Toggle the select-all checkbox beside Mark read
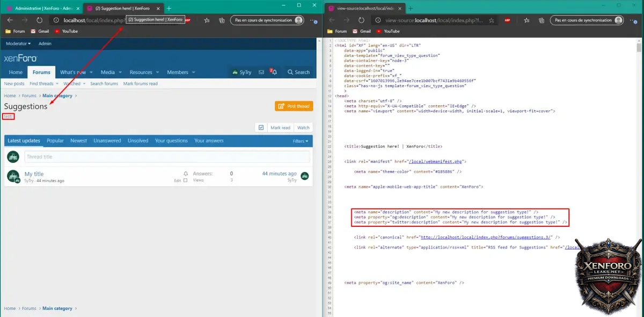Image resolution: width=644 pixels, height=317 pixels. pyautogui.click(x=261, y=128)
